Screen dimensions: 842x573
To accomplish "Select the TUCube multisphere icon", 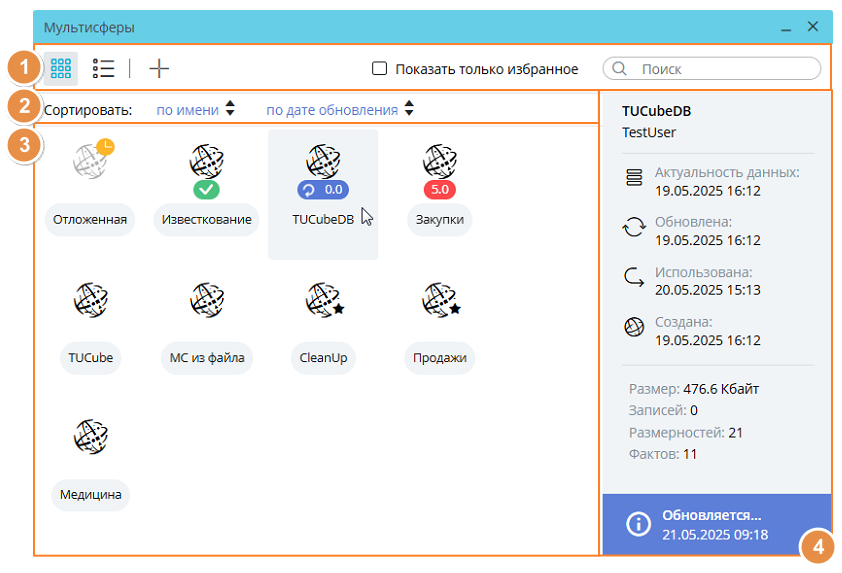I will [x=91, y=298].
